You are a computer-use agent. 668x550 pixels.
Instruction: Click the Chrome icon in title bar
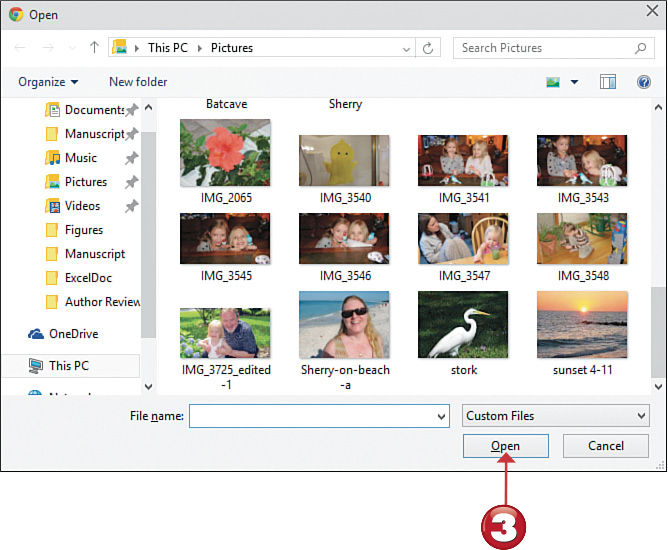[16, 14]
